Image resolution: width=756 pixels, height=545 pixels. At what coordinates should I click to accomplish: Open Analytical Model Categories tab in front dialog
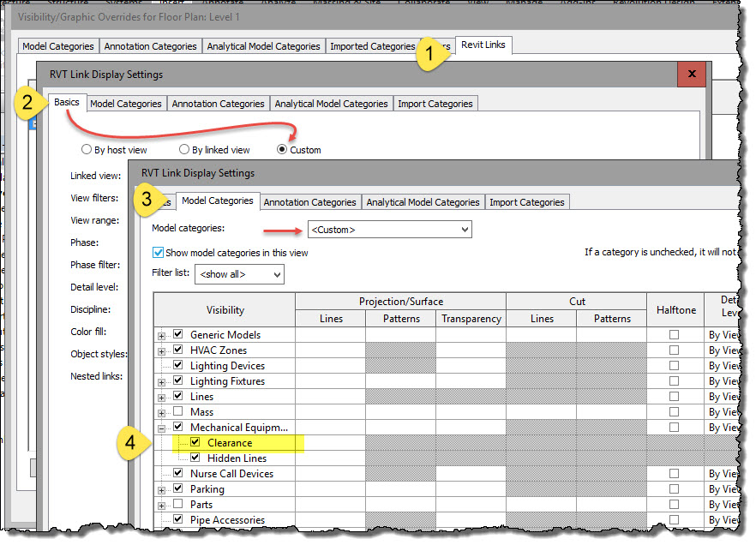tap(423, 202)
